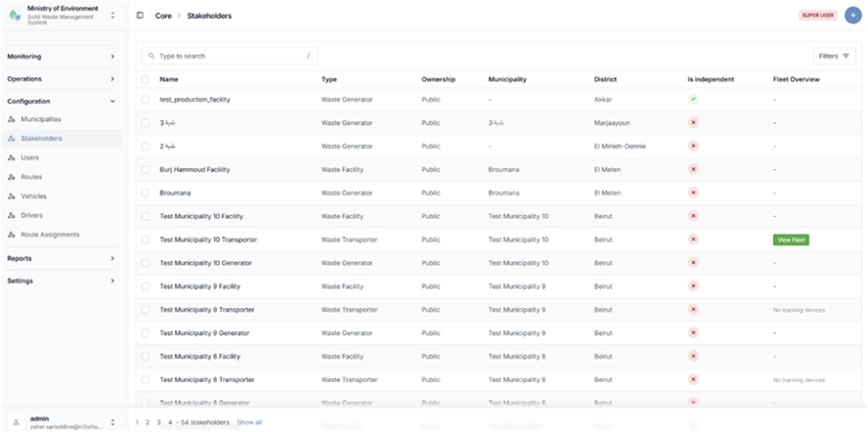Click the Burj Hammoud Facility name

[195, 169]
